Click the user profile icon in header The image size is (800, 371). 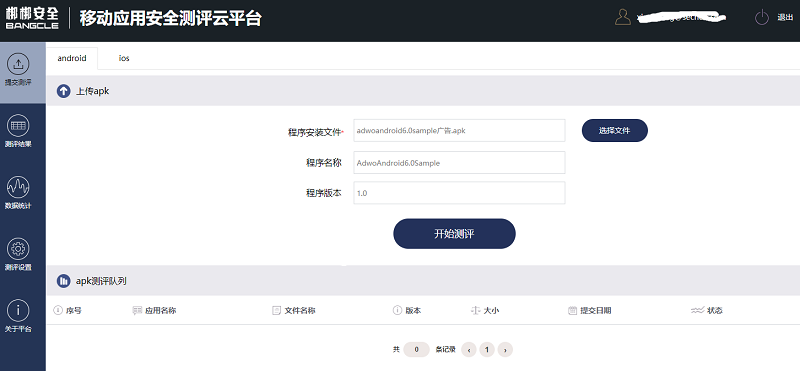623,17
